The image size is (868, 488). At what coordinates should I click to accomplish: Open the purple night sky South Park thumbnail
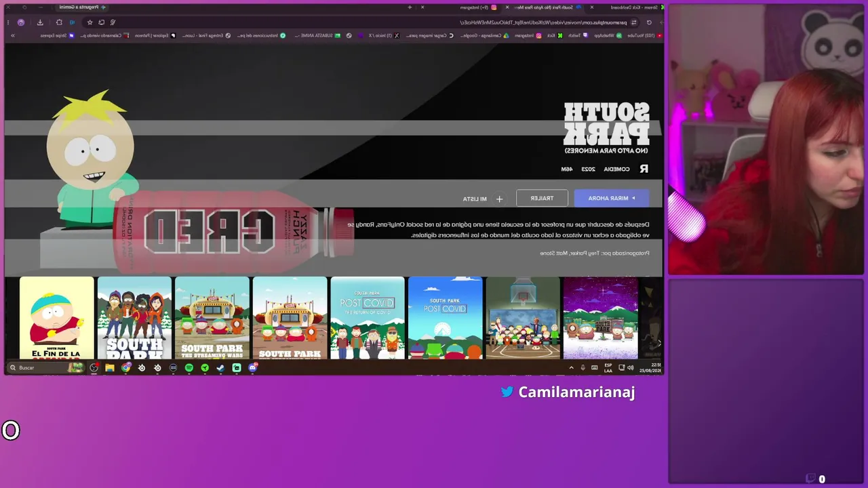click(x=601, y=318)
